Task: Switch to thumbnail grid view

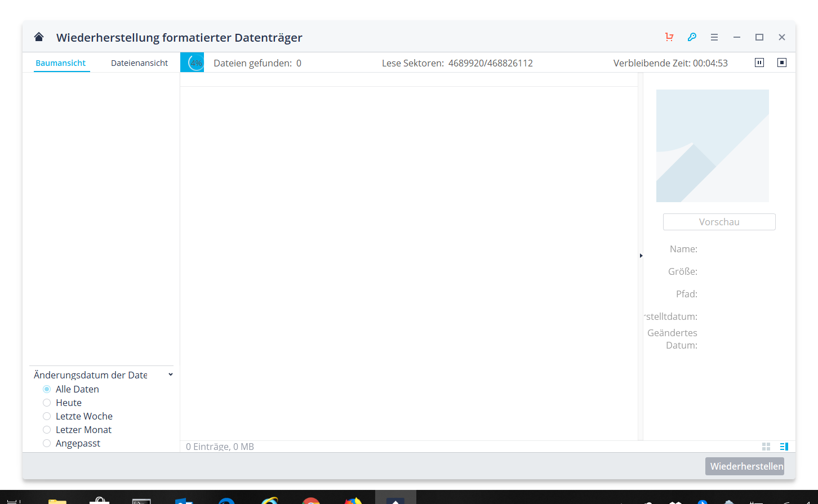Action: (766, 447)
